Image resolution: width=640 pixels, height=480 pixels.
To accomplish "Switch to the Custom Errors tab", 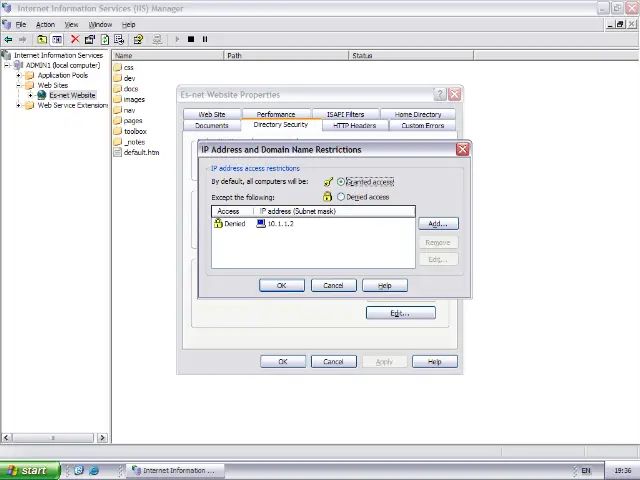I will (x=422, y=125).
